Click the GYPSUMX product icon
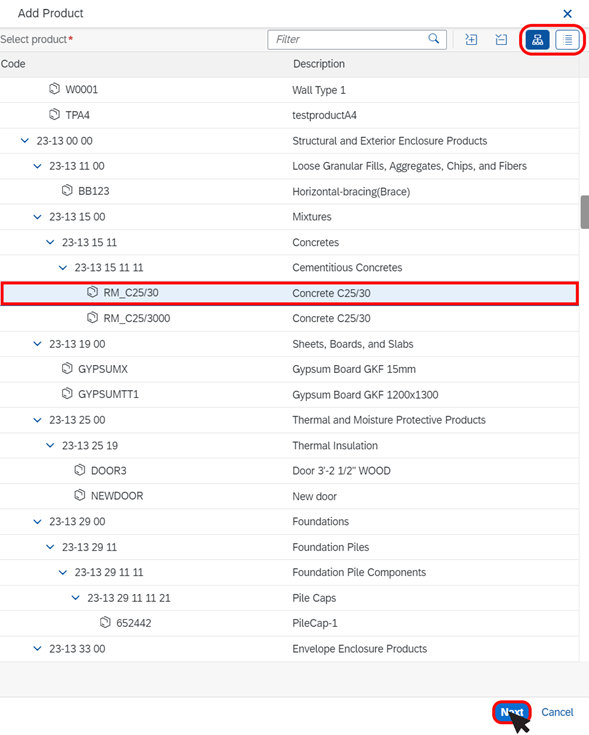The image size is (589, 735). 67,368
